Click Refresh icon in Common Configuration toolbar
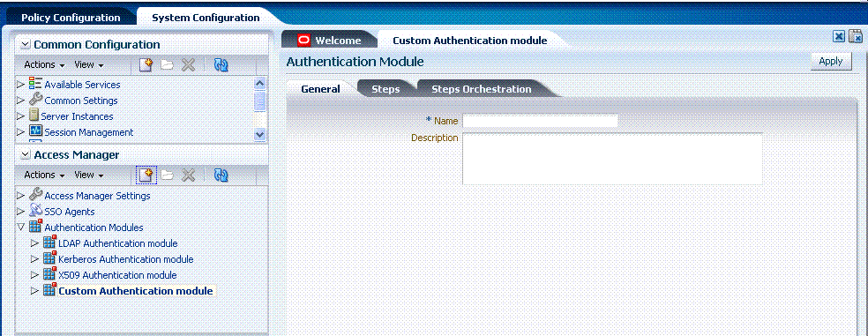Screen dimensions: 868x336 click(x=221, y=64)
